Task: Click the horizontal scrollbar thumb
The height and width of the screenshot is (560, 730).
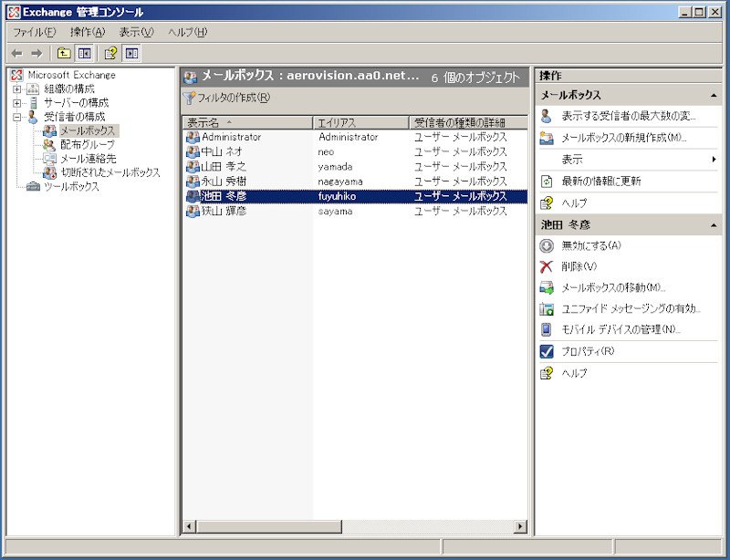Action: pyautogui.click(x=269, y=526)
